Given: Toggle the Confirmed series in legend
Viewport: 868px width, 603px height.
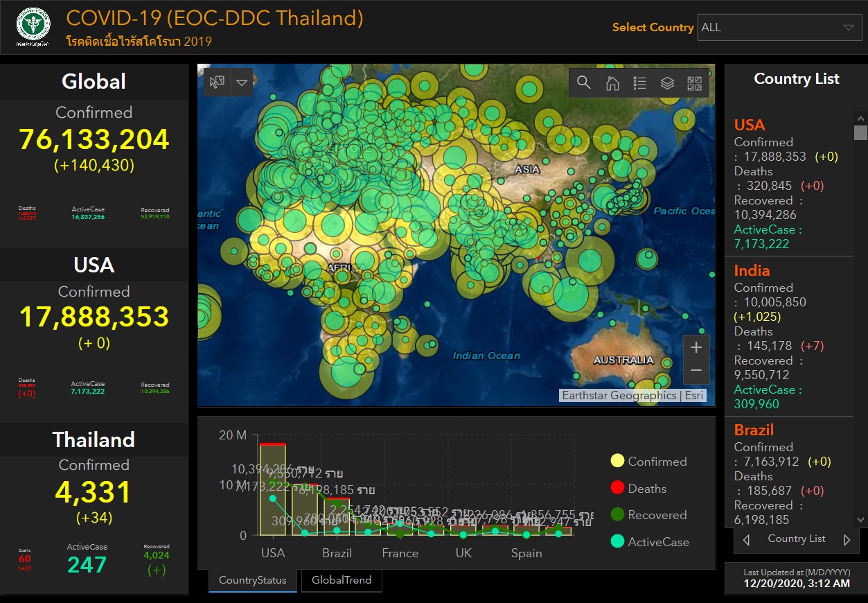Looking at the screenshot, I should point(649,462).
